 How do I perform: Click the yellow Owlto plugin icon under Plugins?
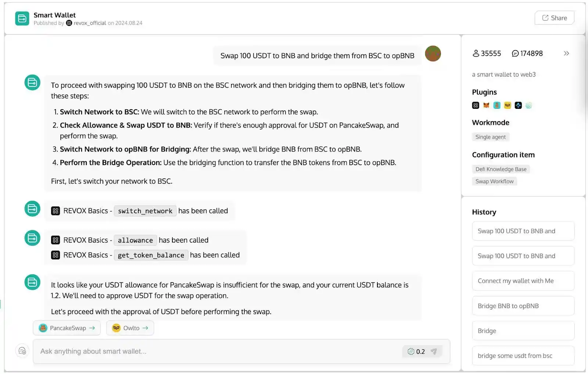[508, 106]
